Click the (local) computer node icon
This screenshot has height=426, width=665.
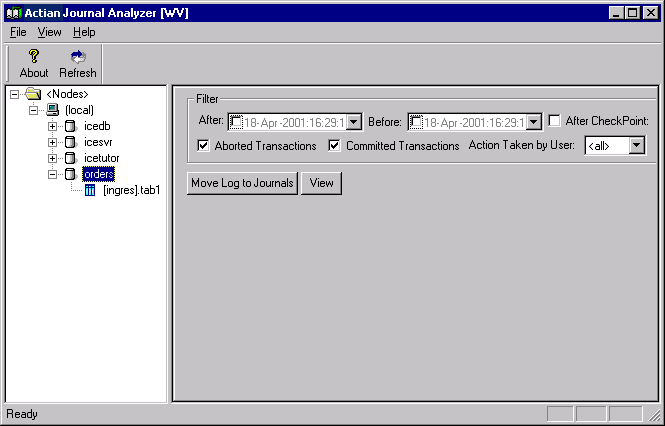[52, 110]
